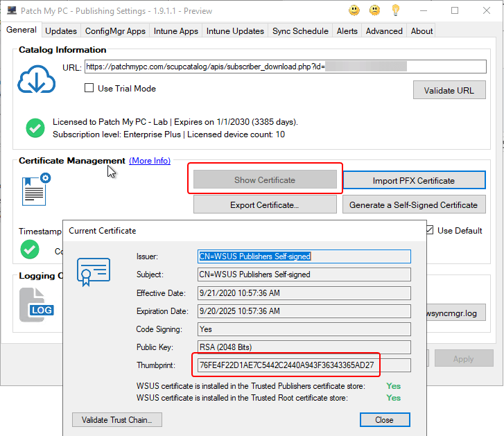This screenshot has height=436, width=504.
Task: Toggle the Use Default checkbox
Action: (430, 230)
